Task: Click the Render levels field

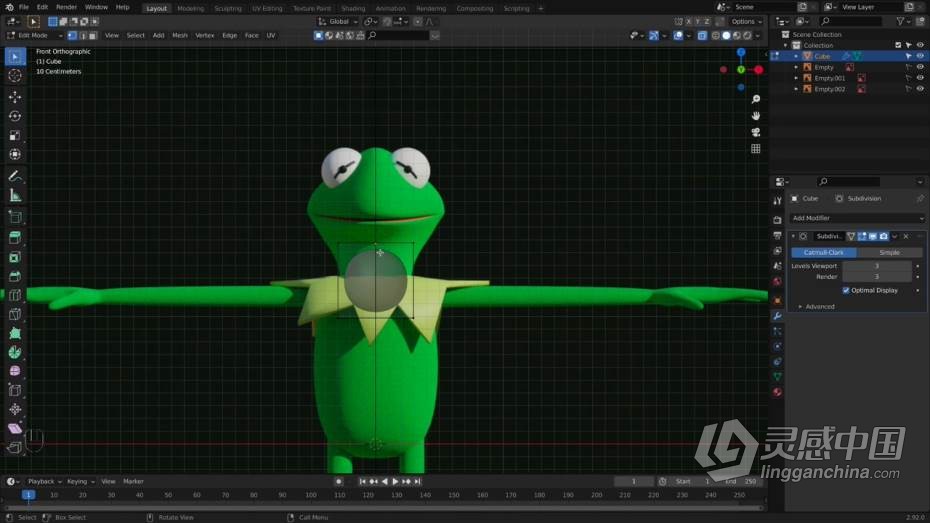Action: (877, 277)
